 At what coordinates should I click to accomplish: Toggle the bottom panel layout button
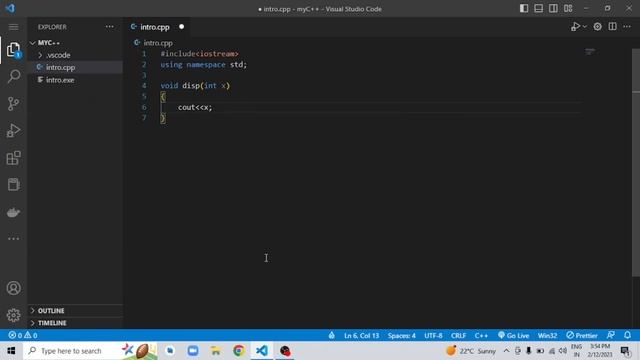(538, 9)
